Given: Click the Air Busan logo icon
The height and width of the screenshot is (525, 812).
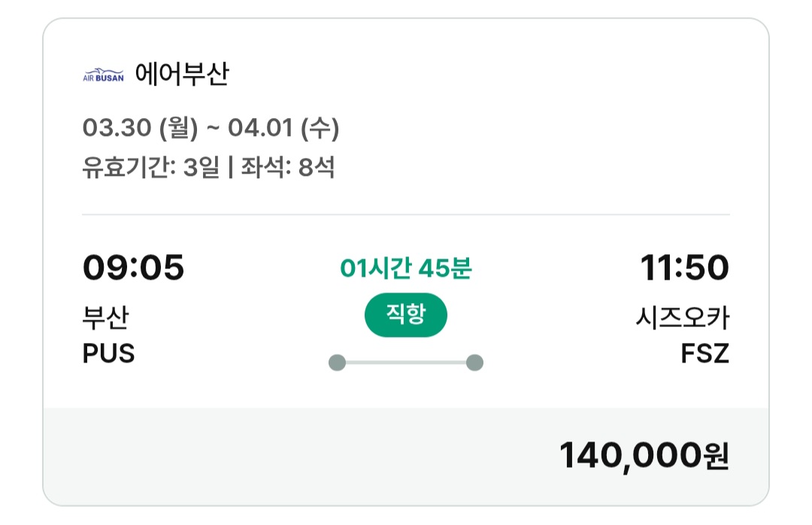Looking at the screenshot, I should click(x=103, y=75).
